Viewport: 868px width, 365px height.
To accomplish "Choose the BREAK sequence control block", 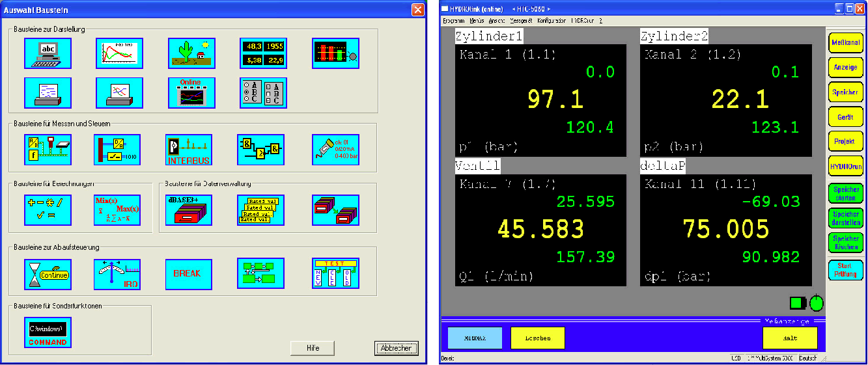I will click(189, 274).
